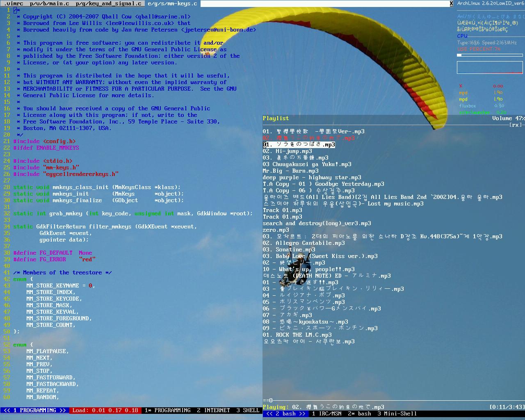Click the "Members of the treestore" comment
525x420 pixels.
point(62,272)
